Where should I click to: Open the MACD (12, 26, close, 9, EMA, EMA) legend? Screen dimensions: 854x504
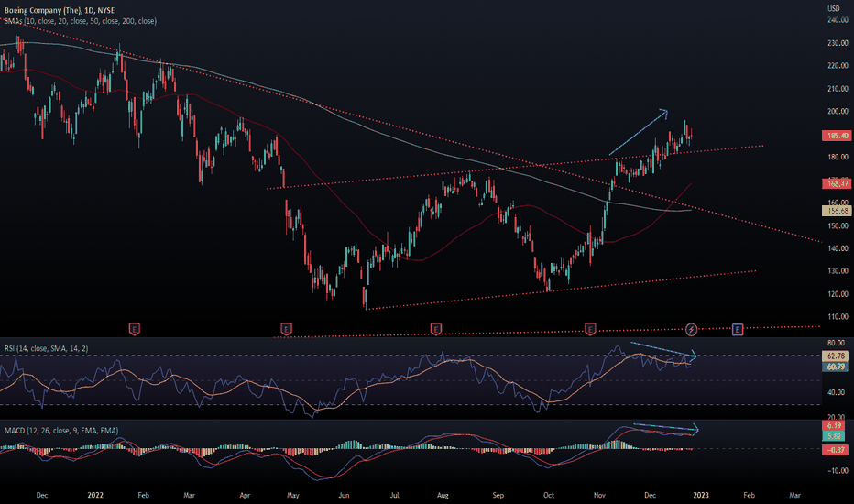point(61,431)
